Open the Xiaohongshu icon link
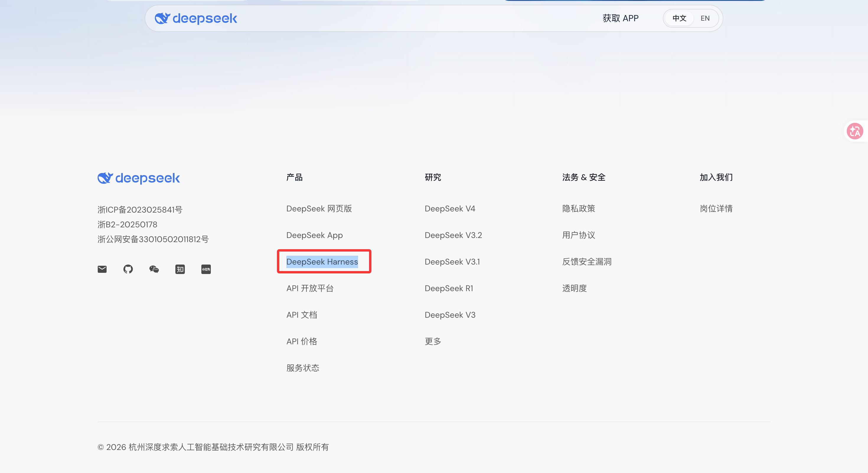This screenshot has width=868, height=473. [x=206, y=269]
